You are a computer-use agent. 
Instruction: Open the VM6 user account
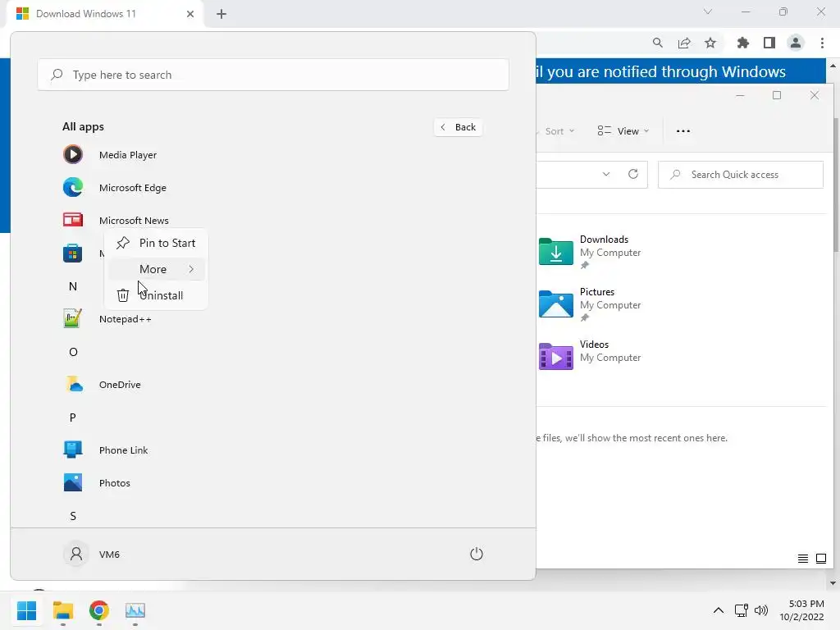(92, 554)
